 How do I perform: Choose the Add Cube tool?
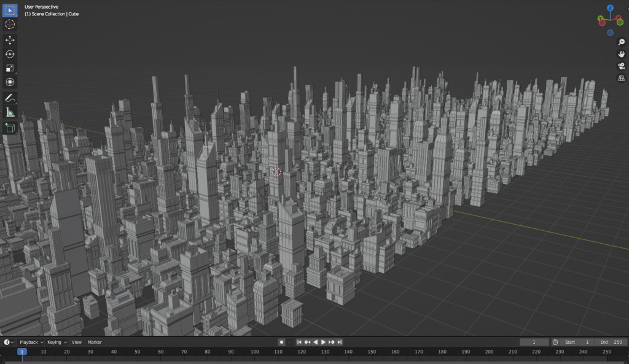10,128
